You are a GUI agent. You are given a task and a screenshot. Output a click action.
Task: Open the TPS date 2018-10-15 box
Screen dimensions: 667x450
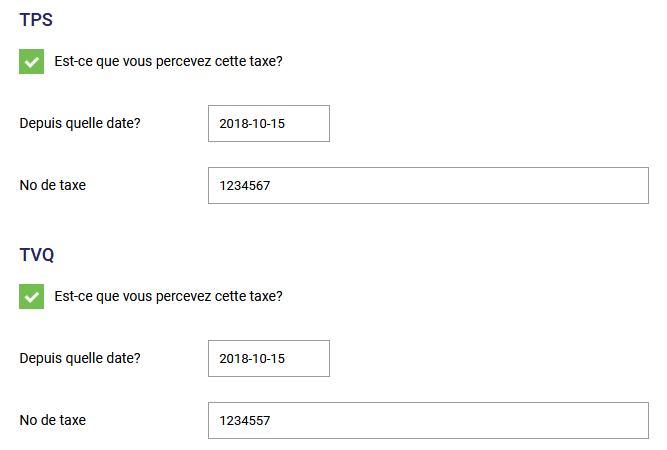(268, 124)
